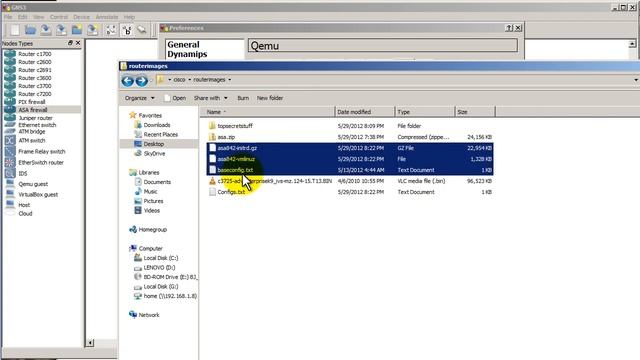Sort by Size column header
Screen dimensions: 640x360
(x=475, y=112)
